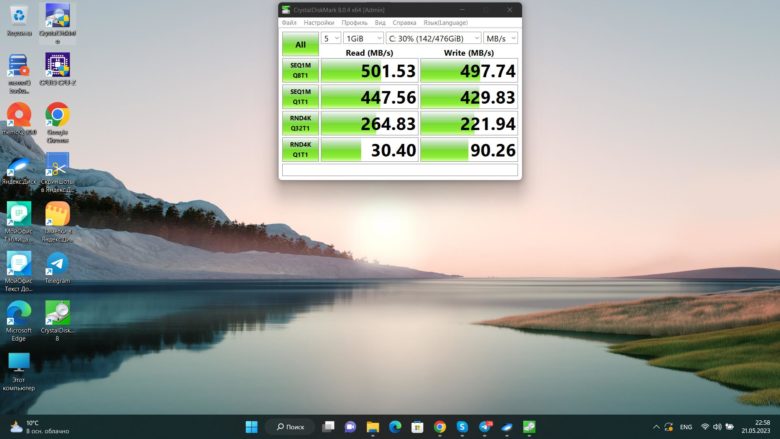Open the Язык(Language) menu

point(446,23)
